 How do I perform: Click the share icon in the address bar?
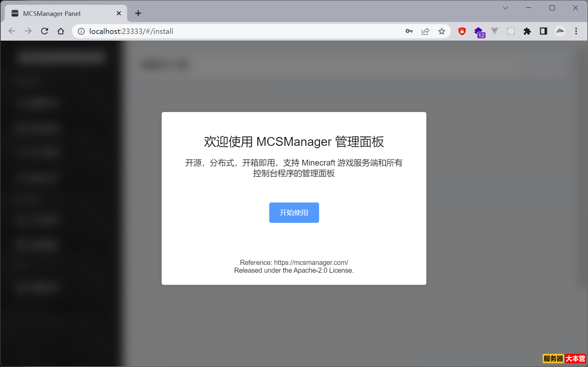pos(425,31)
